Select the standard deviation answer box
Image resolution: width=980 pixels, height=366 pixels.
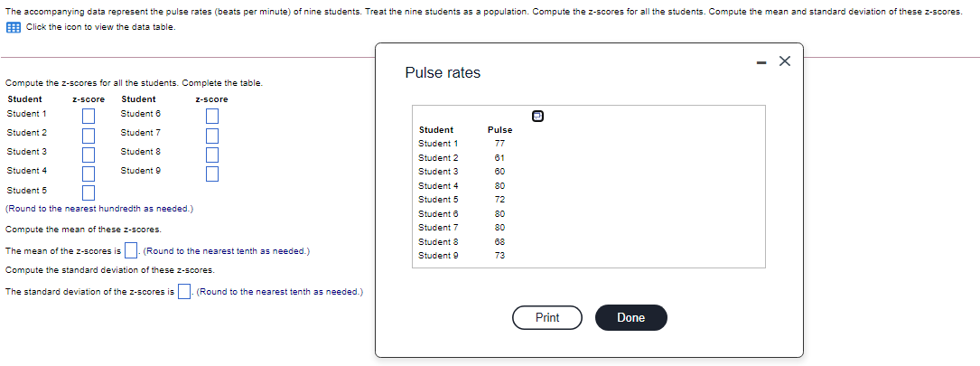pyautogui.click(x=184, y=291)
